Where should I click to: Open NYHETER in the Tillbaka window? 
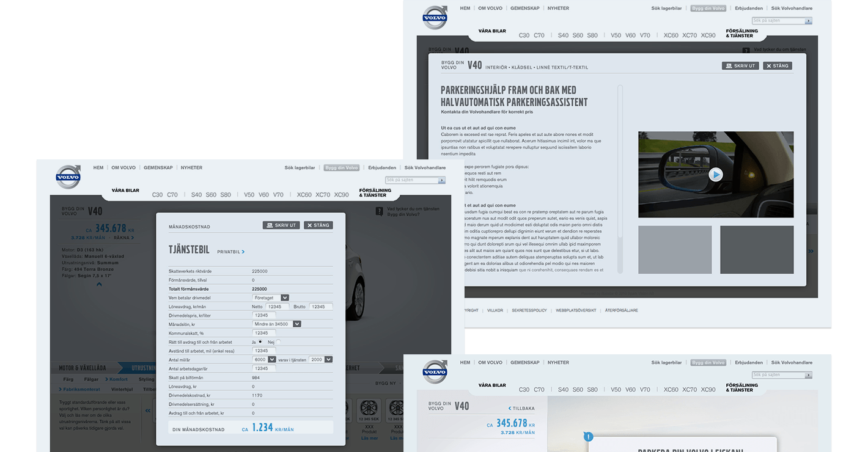click(x=558, y=363)
